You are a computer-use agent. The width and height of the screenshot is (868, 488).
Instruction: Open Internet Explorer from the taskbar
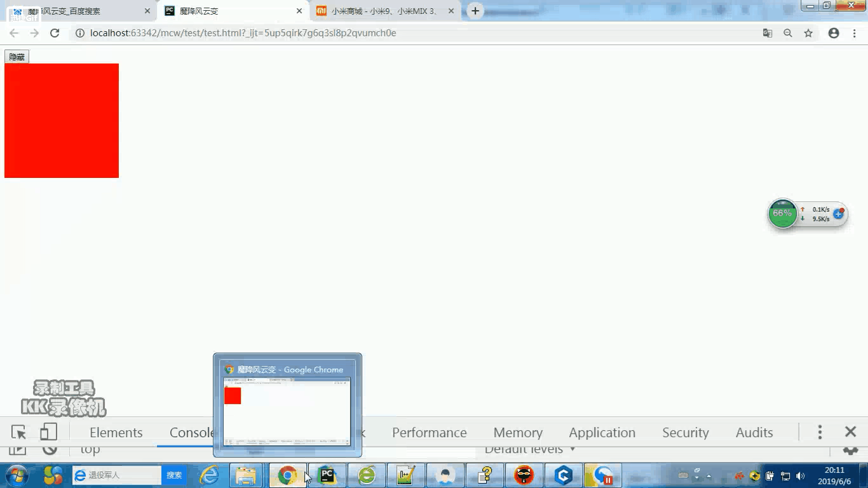click(x=209, y=475)
